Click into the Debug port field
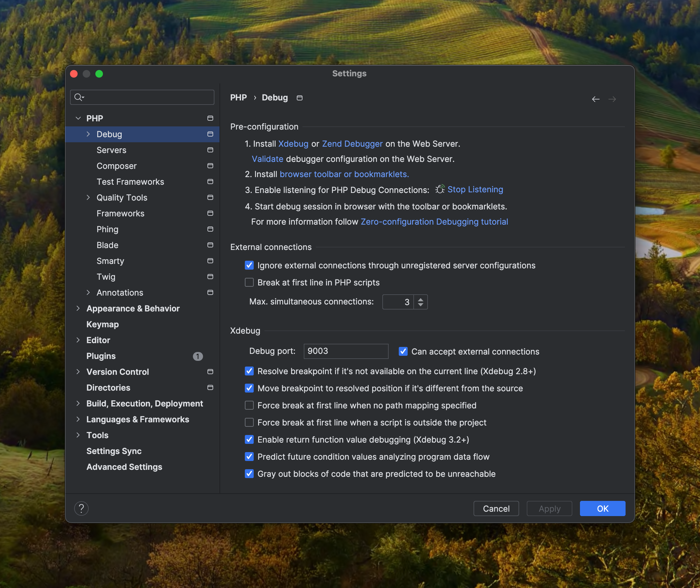Viewport: 700px width, 588px height. tap(346, 351)
